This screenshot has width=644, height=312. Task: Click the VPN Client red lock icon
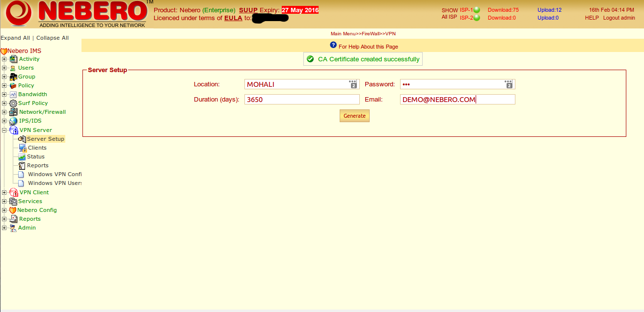tap(14, 192)
